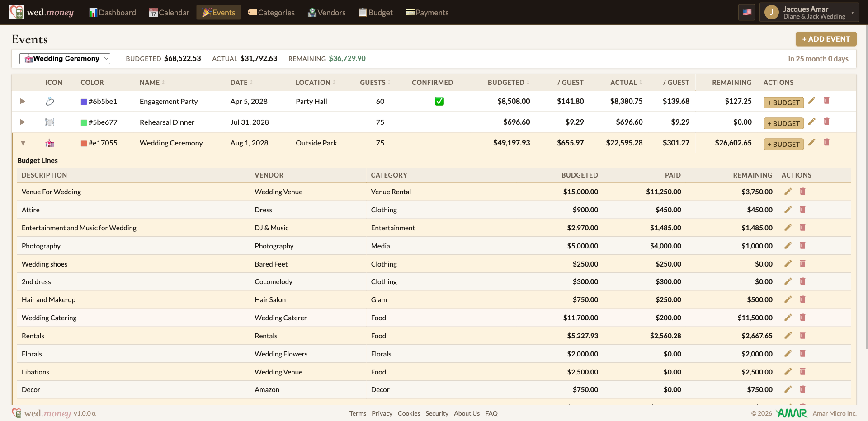Delete the Photography budget line
This screenshot has height=421, width=868.
pyautogui.click(x=803, y=246)
